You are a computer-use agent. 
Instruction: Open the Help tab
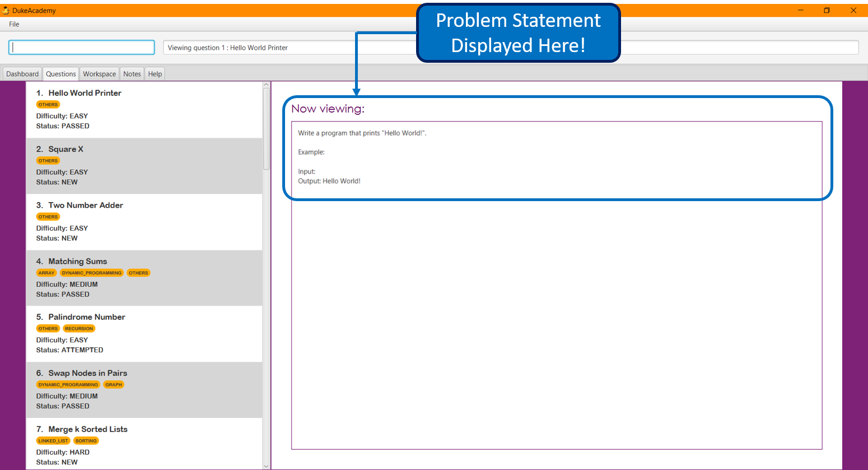pyautogui.click(x=155, y=74)
